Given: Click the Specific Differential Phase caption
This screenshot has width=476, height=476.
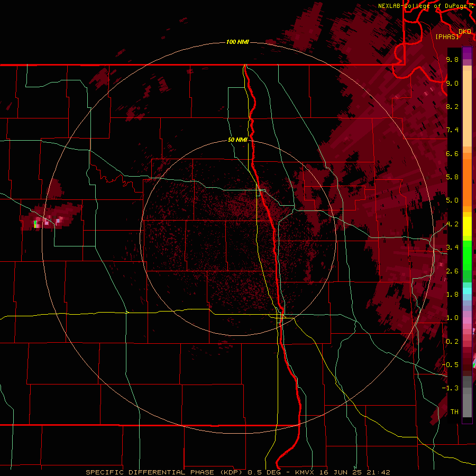Looking at the screenshot, I should coord(237,472).
